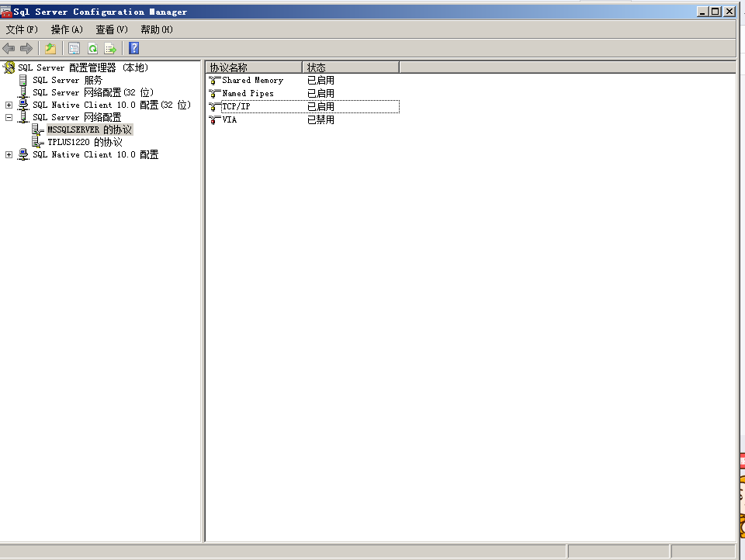Click the Named Pipes protocol icon
The image size is (745, 560).
click(215, 94)
